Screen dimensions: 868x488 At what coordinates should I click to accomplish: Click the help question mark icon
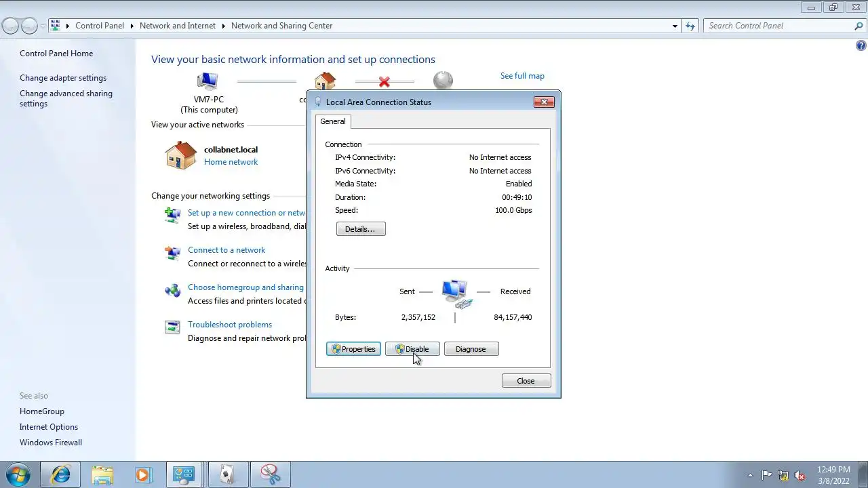pyautogui.click(x=861, y=46)
